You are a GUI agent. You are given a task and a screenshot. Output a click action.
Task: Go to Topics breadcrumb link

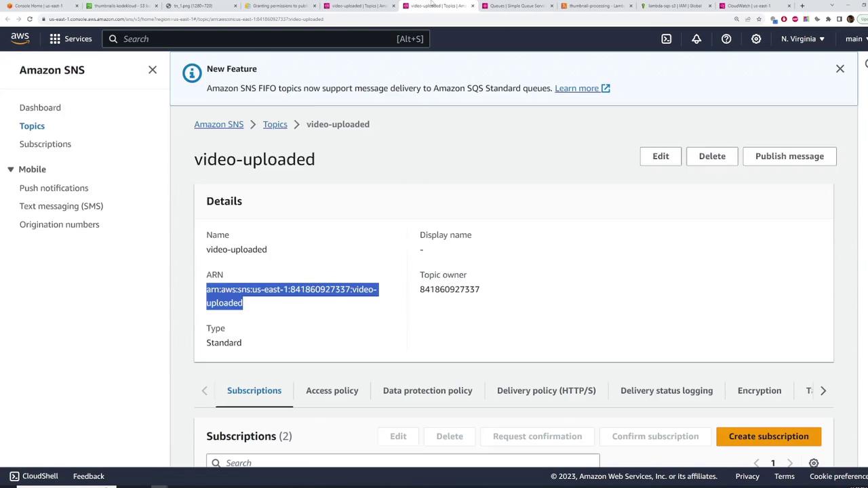point(275,124)
